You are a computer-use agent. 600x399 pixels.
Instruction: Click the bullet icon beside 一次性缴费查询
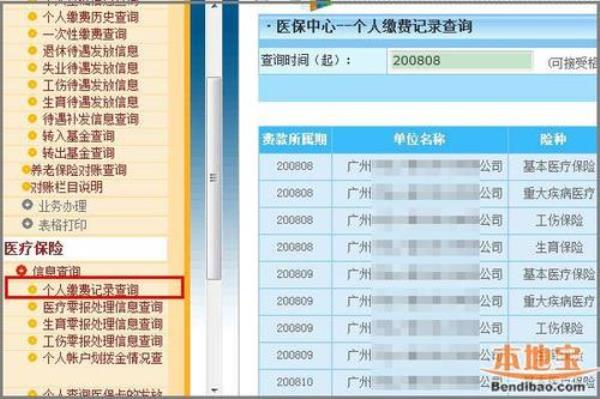(x=33, y=34)
